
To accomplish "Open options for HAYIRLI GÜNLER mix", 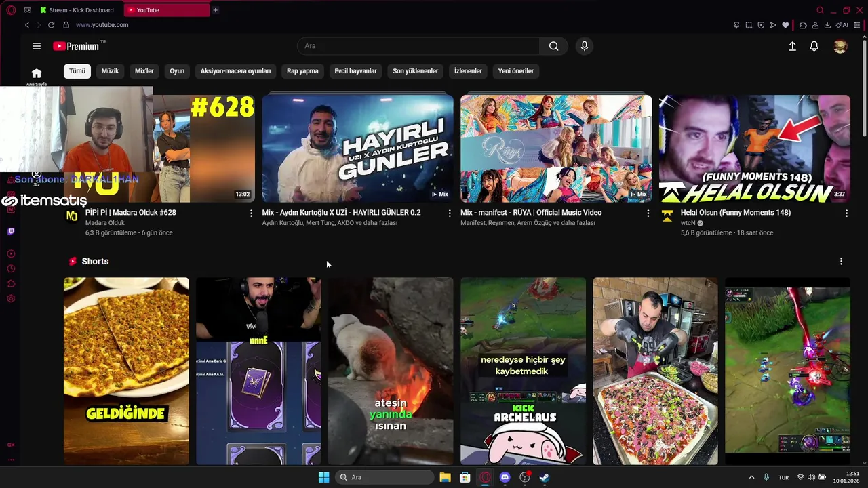I will 450,213.
